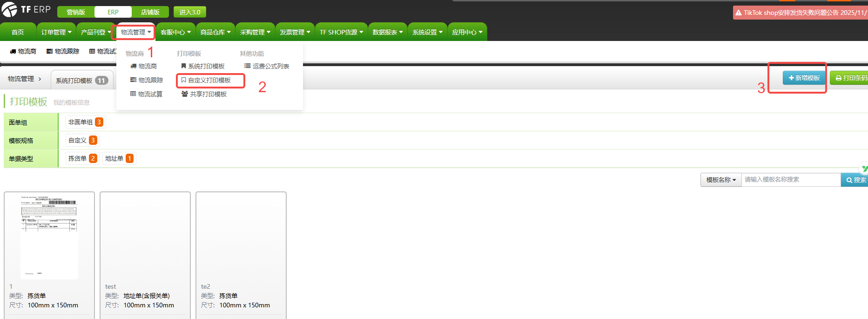Toggle the 拣货单 document type filter
The width and height of the screenshot is (868, 319).
point(82,158)
